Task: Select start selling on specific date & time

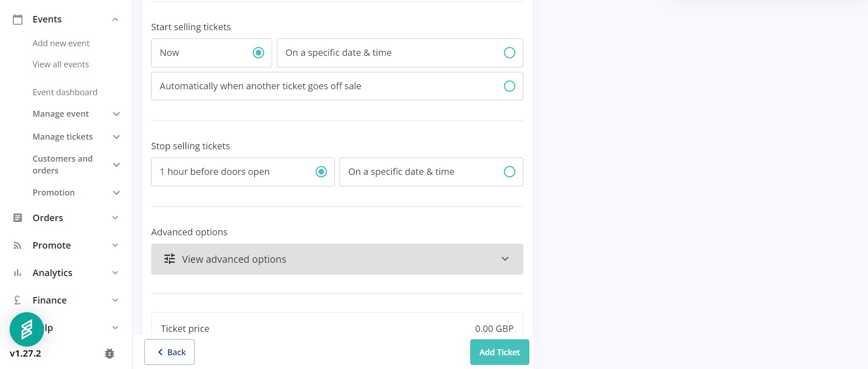Action: [509, 53]
